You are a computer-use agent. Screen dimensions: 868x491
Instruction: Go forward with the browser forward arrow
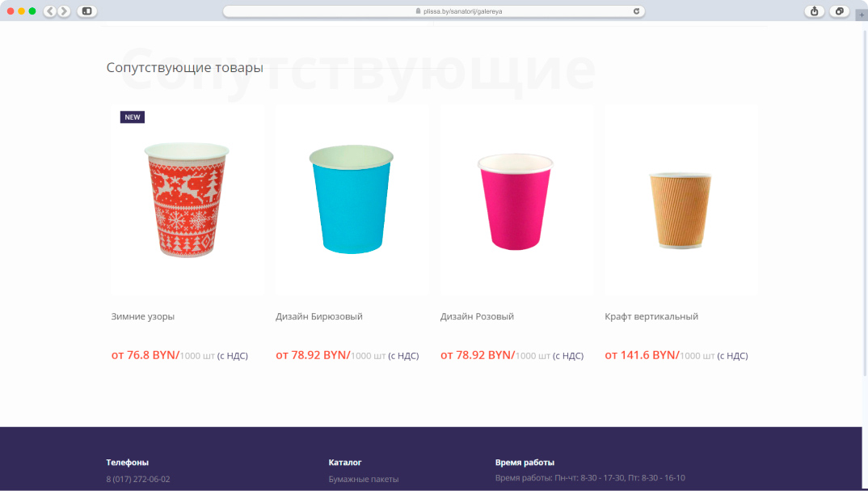pyautogui.click(x=64, y=11)
